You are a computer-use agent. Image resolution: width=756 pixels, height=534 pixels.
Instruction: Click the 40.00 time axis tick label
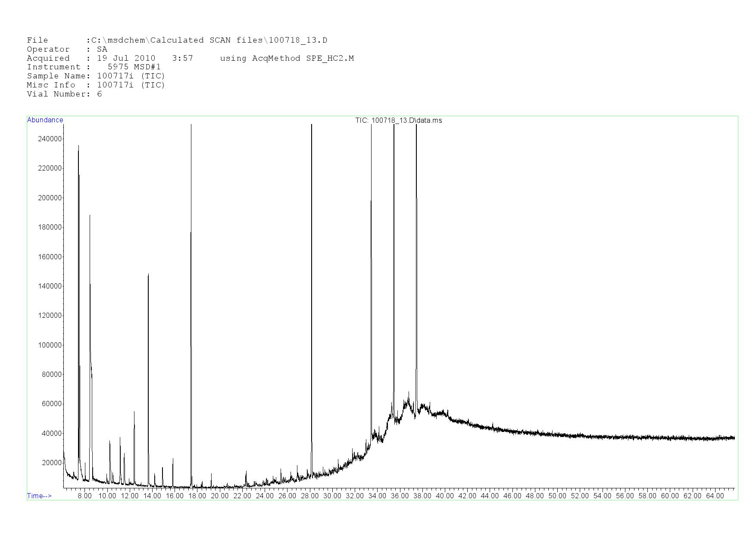click(x=445, y=496)
